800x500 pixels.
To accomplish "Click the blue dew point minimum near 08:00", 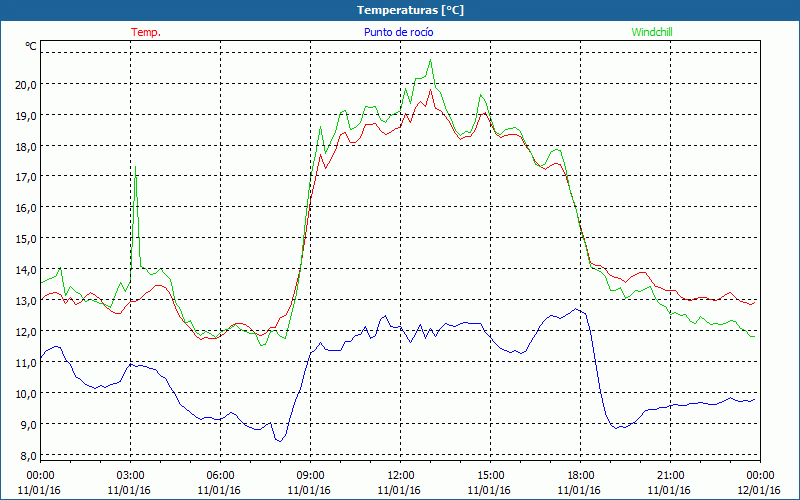I will click(x=280, y=441).
